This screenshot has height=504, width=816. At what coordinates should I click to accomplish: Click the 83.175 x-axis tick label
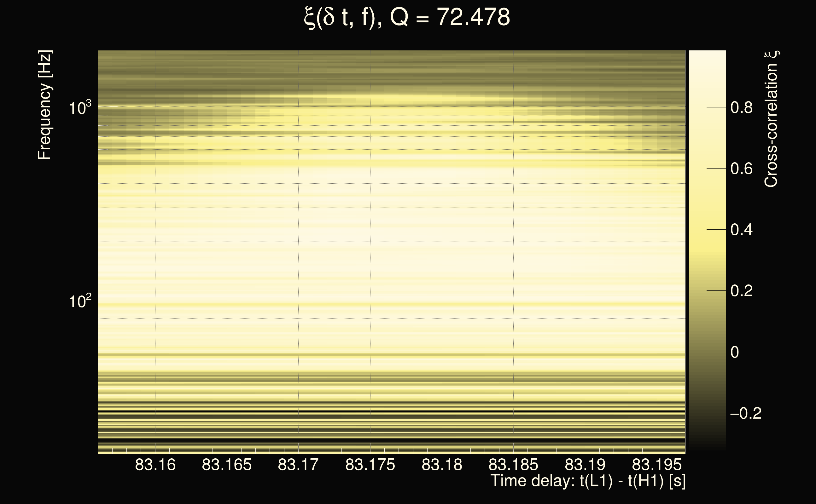370,465
